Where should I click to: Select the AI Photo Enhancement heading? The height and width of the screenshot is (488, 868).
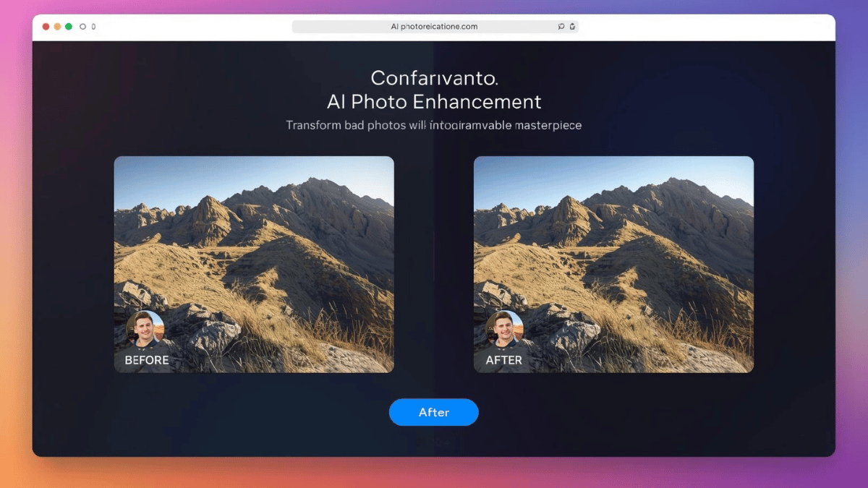(x=433, y=102)
